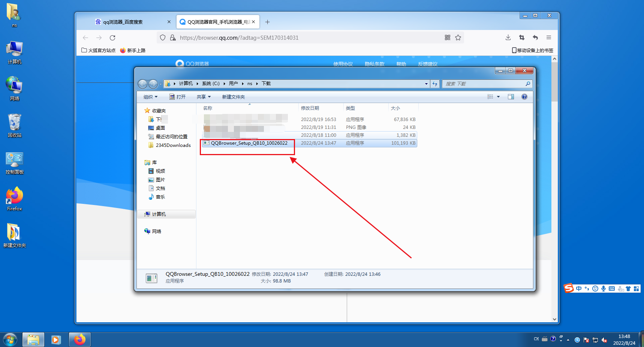Screen dimensions: 644x347
Task: Select the 1,382 KB application row
Action: click(310, 135)
